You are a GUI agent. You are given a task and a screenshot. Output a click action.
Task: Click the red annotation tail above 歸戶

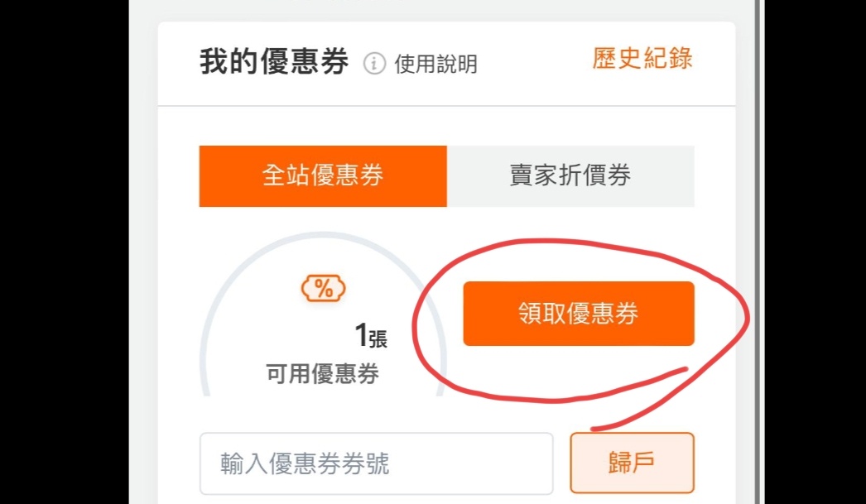[x=641, y=401]
